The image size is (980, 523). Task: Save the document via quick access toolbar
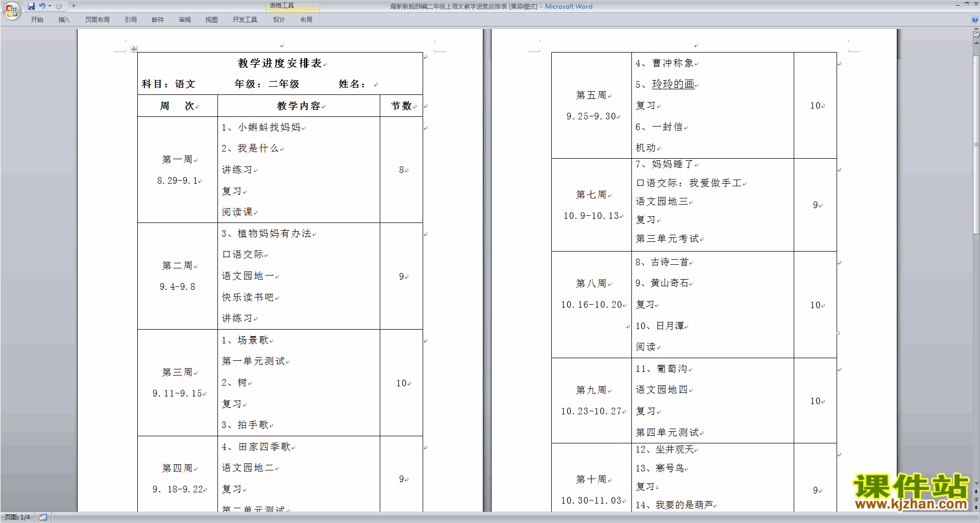click(x=31, y=6)
